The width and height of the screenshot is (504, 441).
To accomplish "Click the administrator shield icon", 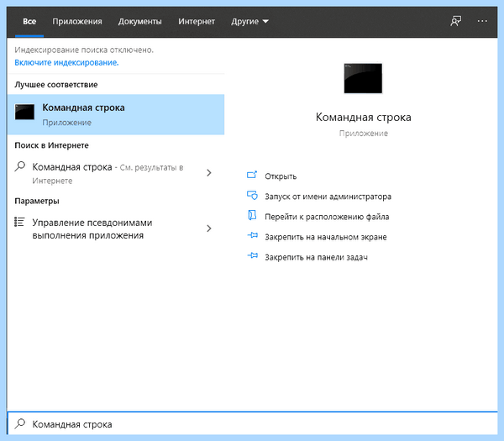I will (x=252, y=196).
